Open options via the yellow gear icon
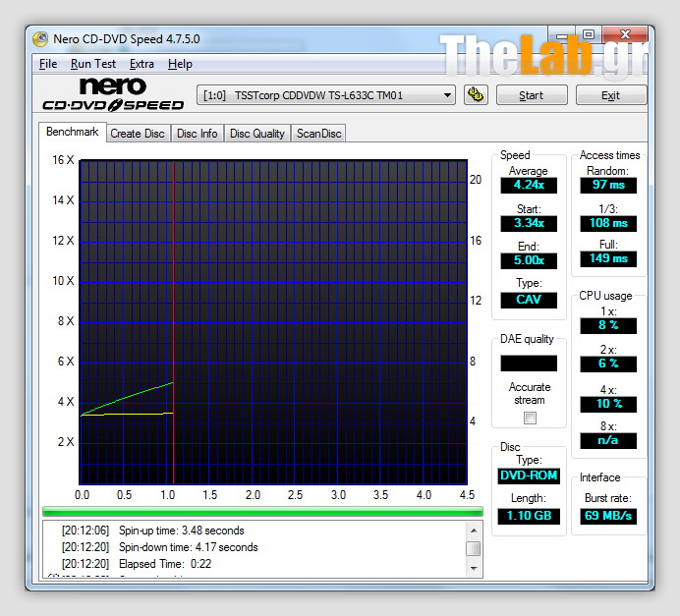 pos(476,95)
